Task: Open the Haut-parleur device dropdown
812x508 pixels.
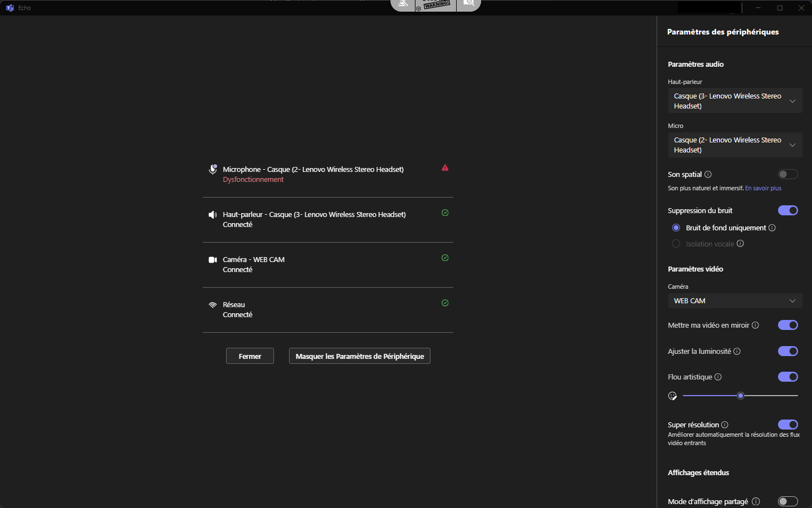Action: 735,101
